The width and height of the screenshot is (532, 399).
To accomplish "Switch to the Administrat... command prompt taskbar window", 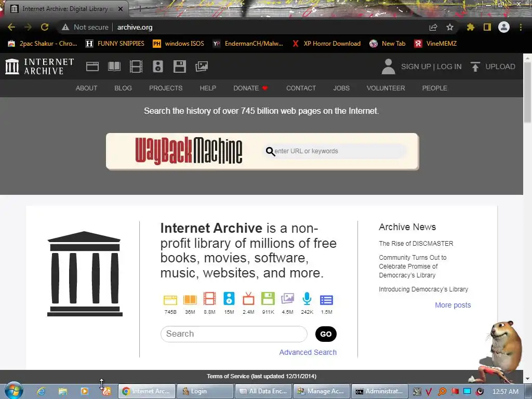I will [x=380, y=391].
